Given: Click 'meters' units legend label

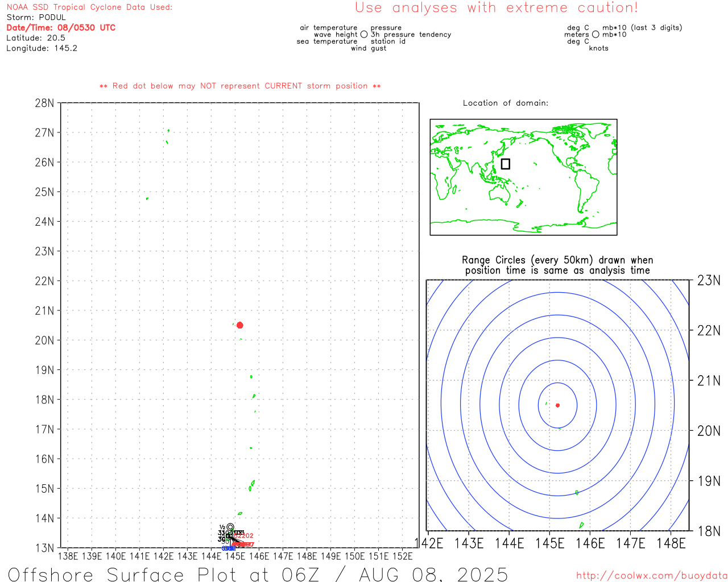Looking at the screenshot, I should [x=577, y=35].
